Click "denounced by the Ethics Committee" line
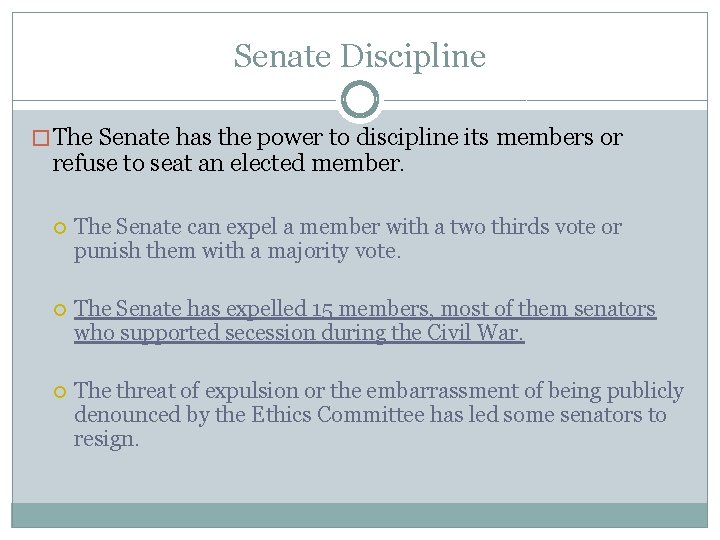720x540 pixels. click(369, 415)
